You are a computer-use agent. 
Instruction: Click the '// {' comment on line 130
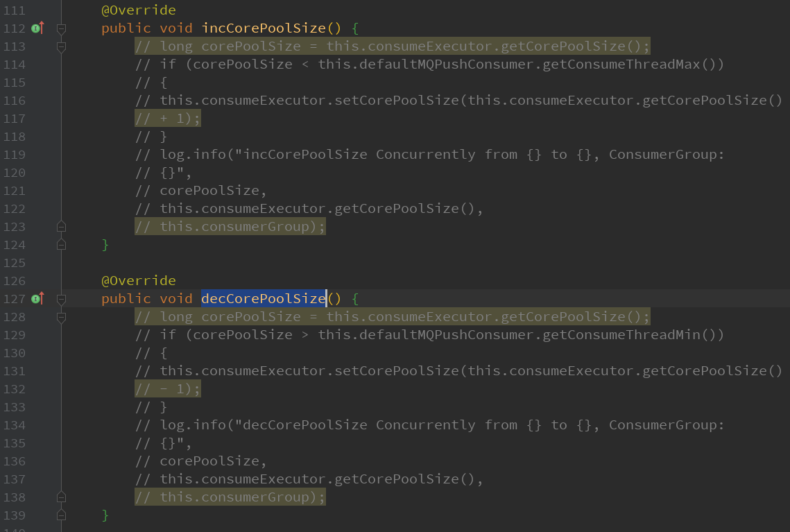(151, 353)
